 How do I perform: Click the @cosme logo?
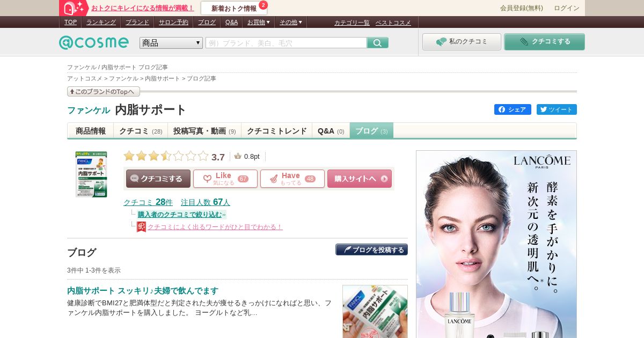[x=94, y=42]
